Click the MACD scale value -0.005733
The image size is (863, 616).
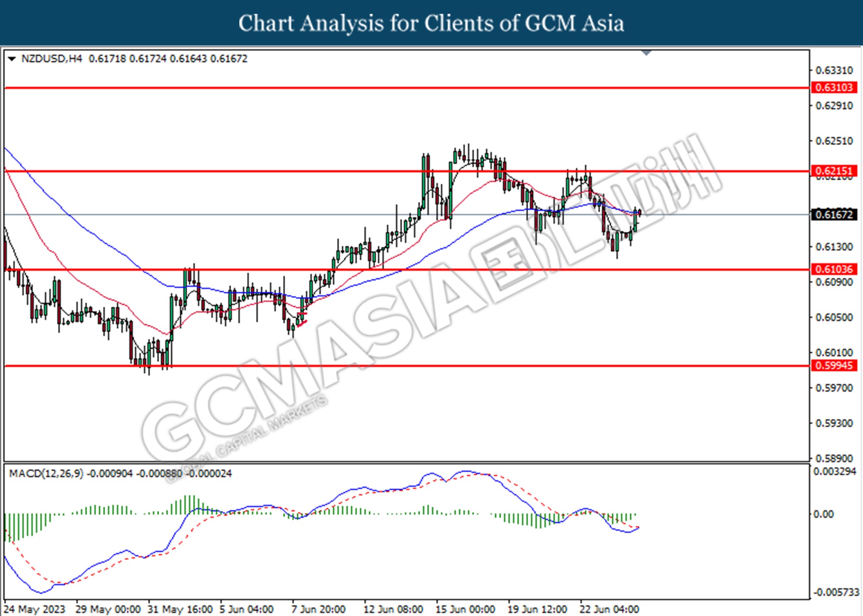point(836,593)
